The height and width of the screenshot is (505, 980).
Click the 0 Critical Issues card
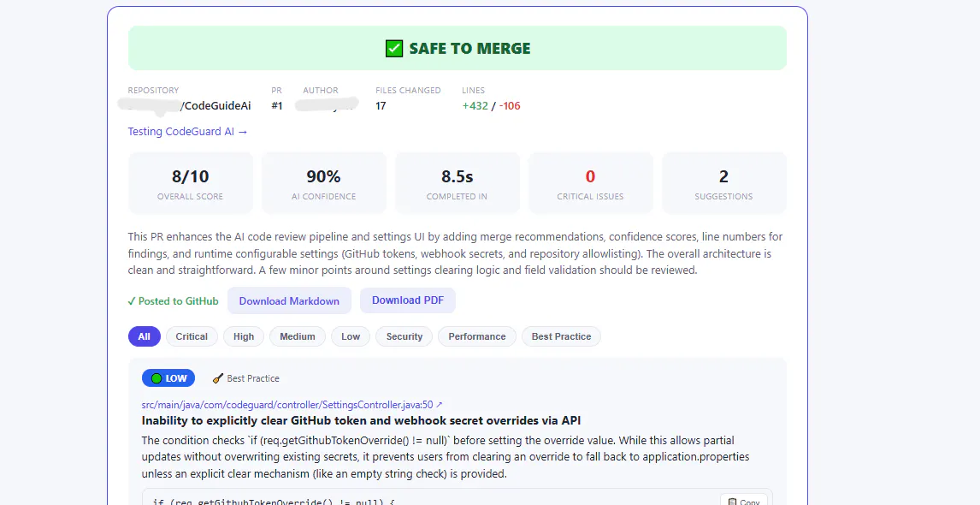click(591, 183)
